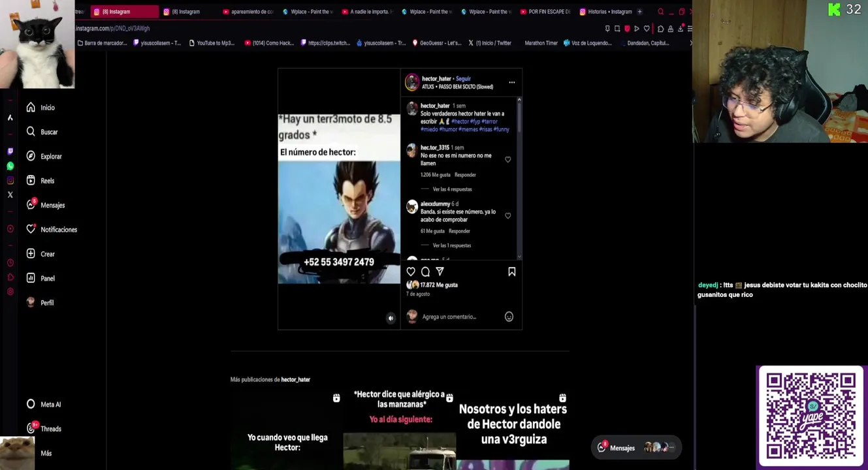Screen dimensions: 868x470
Task: Expand Ver las 1 respuestas
Action: pyautogui.click(x=451, y=245)
